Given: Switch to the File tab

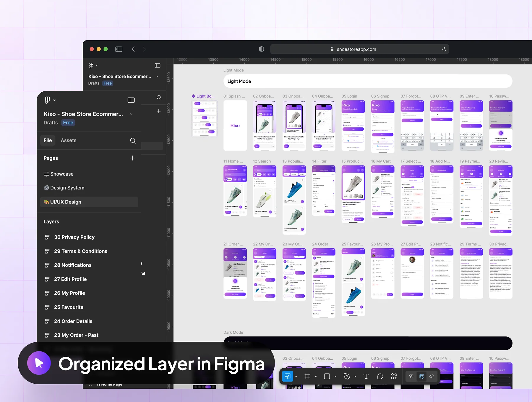Looking at the screenshot, I should (48, 140).
